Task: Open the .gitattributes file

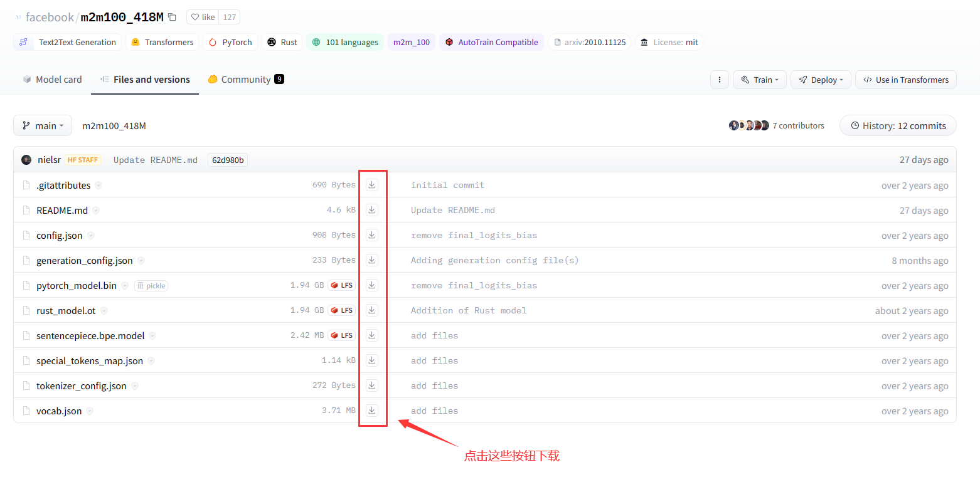Action: pyautogui.click(x=63, y=186)
